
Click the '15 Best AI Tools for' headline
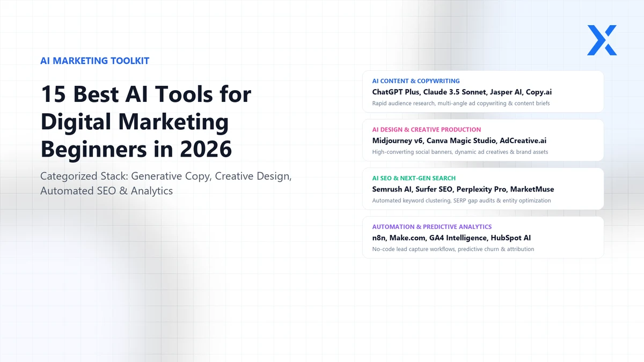pos(146,94)
